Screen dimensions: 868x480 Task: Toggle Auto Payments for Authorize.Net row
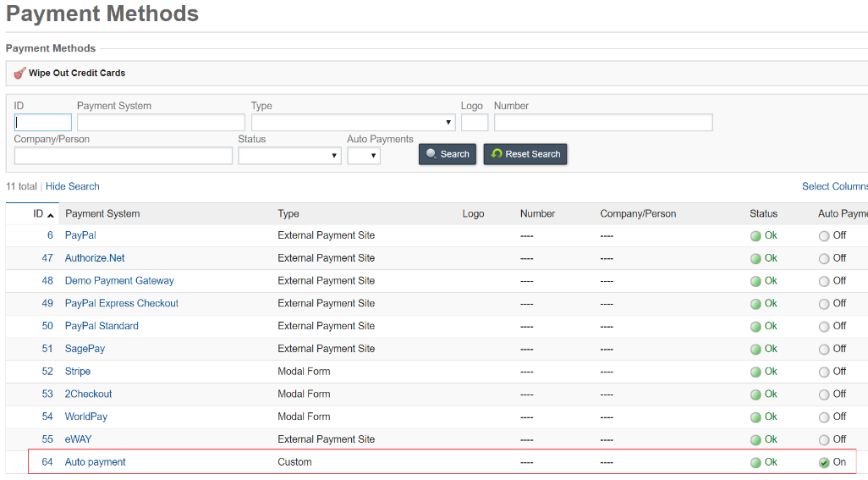tap(824, 259)
